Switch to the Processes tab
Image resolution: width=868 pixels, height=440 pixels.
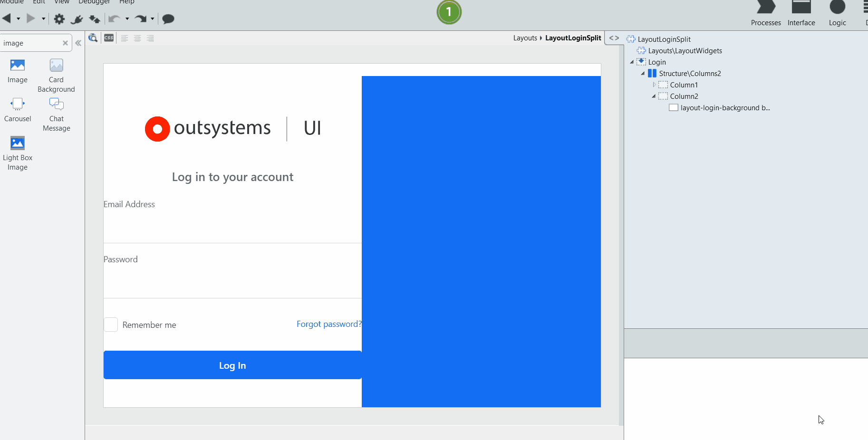(766, 13)
